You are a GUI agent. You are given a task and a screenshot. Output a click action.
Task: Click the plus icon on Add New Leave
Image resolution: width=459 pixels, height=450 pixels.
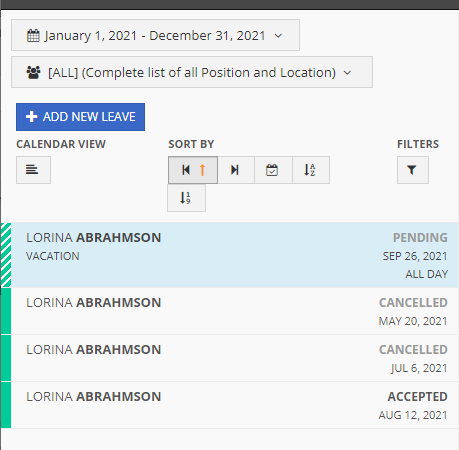point(31,117)
